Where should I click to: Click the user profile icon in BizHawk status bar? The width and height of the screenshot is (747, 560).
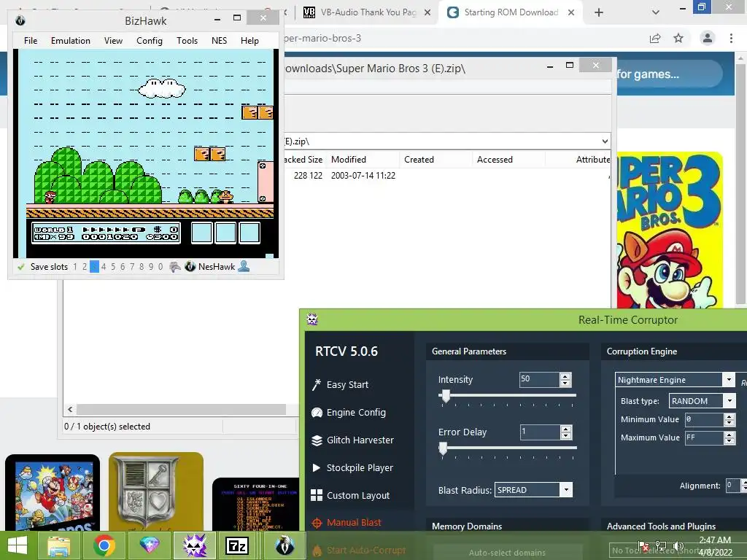tap(244, 266)
